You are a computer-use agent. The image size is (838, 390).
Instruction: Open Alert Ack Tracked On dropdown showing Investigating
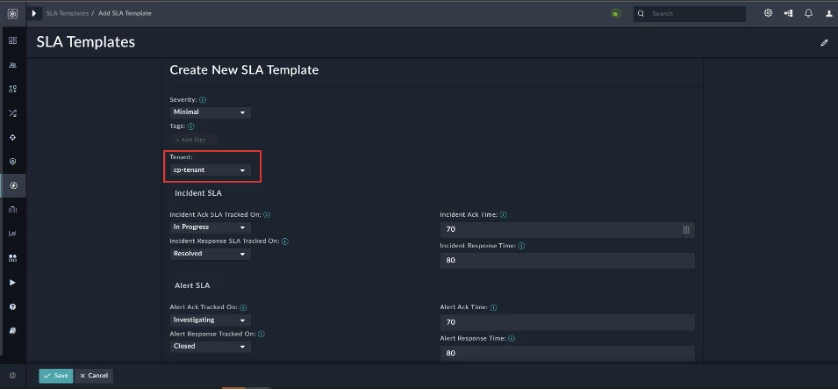(x=210, y=320)
